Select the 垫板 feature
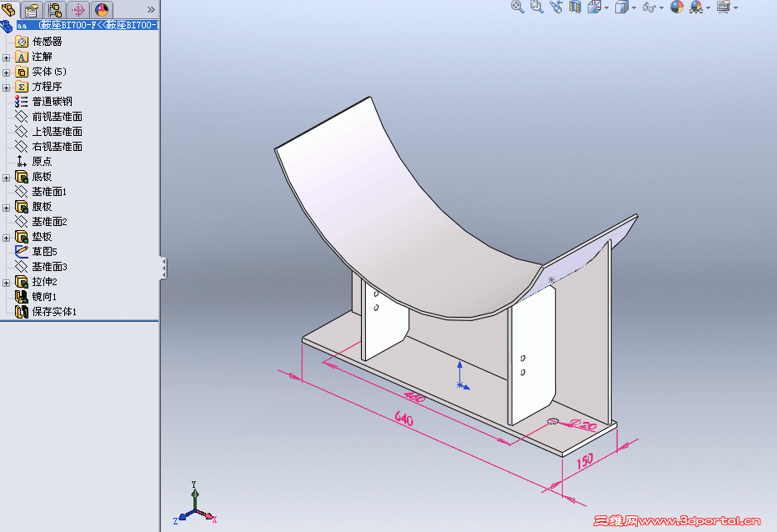This screenshot has height=532, width=777. 43,237
